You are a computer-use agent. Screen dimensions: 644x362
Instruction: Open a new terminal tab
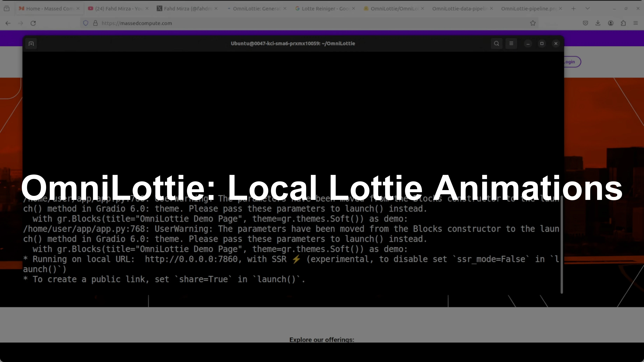click(31, 44)
